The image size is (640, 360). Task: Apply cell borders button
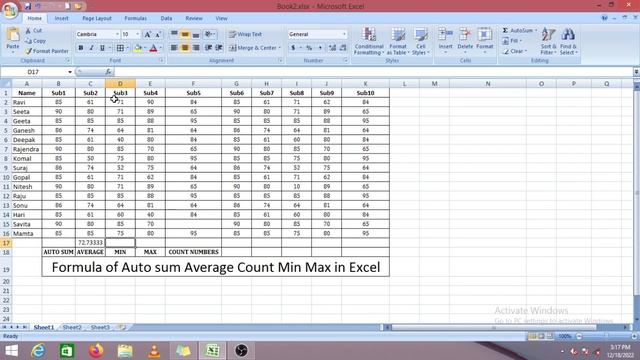coord(120,48)
